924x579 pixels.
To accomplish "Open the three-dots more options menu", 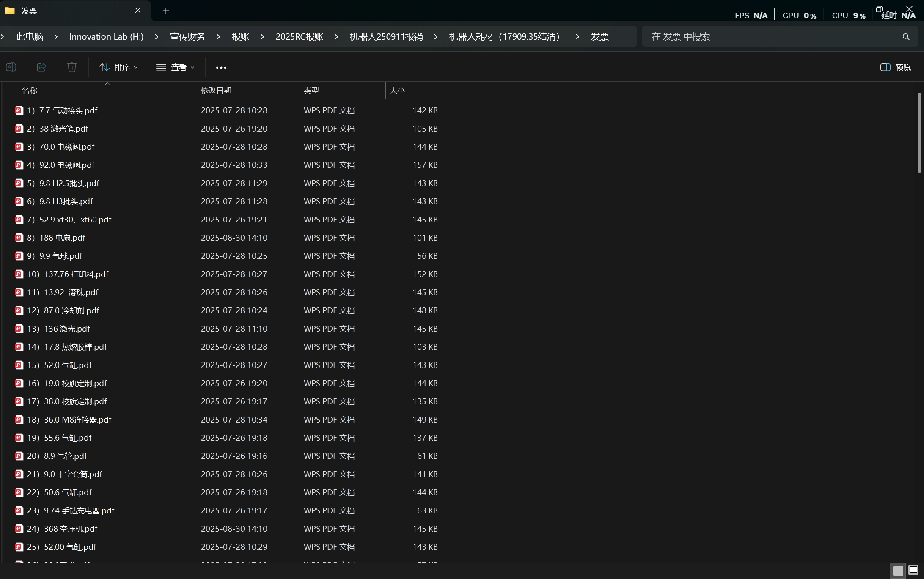I will (221, 67).
